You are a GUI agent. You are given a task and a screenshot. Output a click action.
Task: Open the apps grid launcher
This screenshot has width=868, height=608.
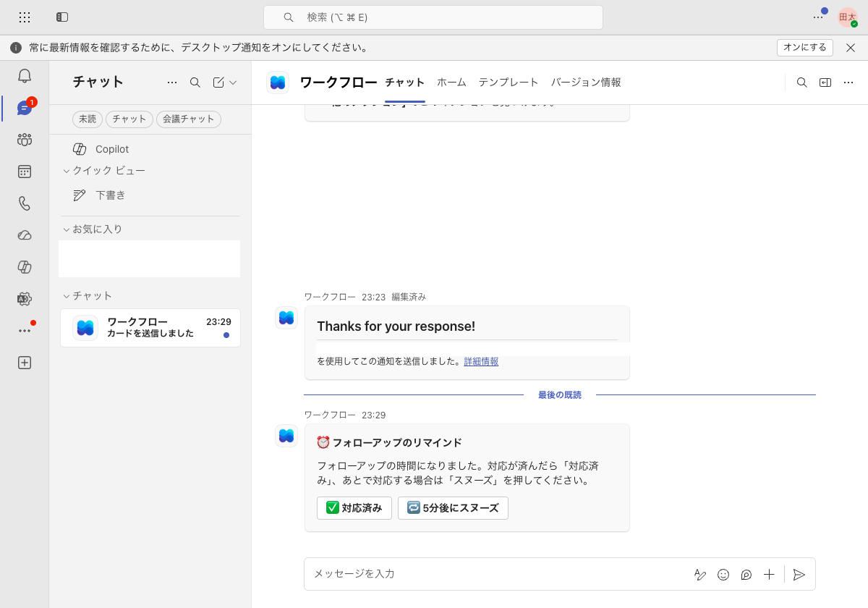click(x=25, y=17)
